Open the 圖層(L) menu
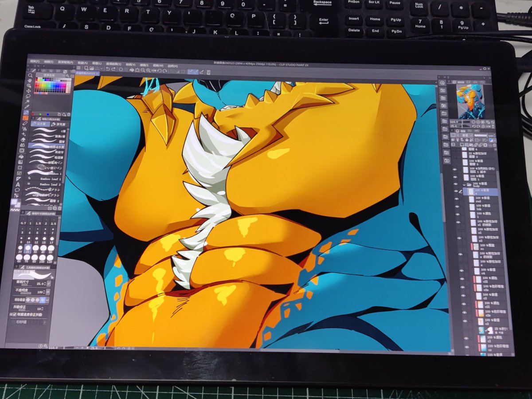 coord(97,63)
